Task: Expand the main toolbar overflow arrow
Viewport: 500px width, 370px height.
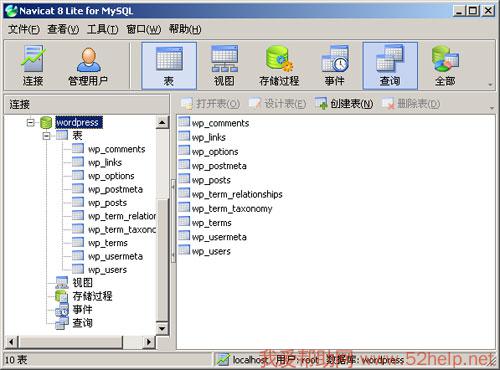Action: tap(490, 85)
